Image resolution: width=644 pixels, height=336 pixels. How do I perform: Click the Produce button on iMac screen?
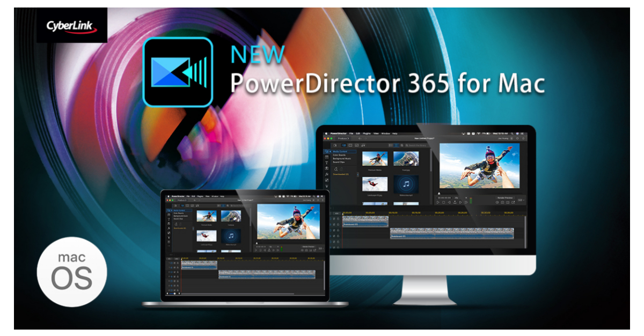[x=341, y=139]
